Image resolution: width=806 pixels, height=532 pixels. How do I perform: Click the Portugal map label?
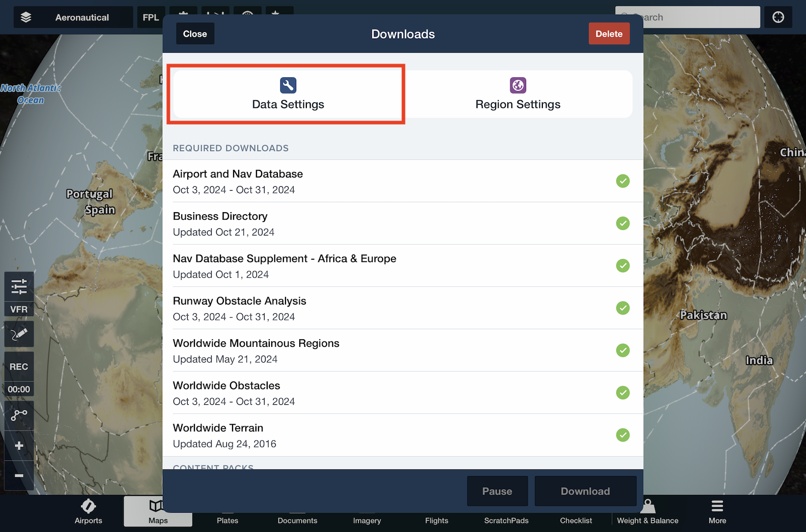(x=90, y=194)
